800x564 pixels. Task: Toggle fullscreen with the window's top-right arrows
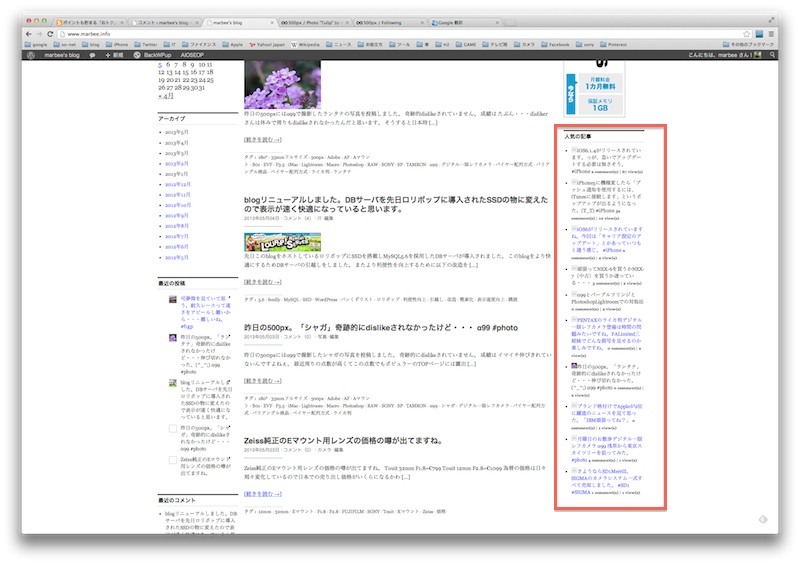[x=771, y=20]
